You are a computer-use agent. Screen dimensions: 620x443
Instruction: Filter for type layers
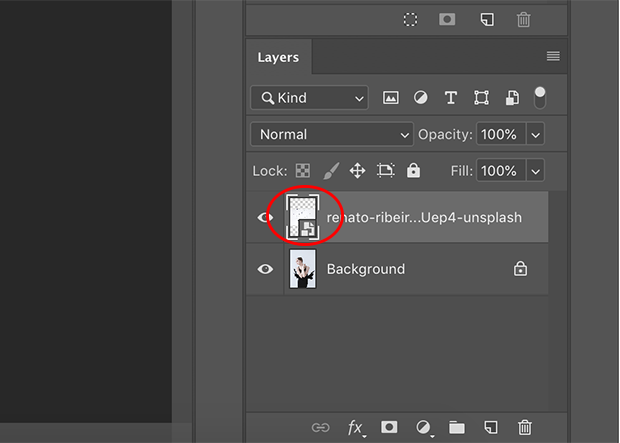[x=451, y=98]
